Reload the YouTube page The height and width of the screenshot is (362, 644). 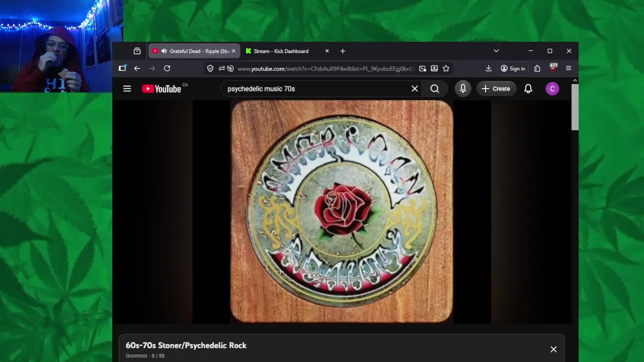(167, 68)
